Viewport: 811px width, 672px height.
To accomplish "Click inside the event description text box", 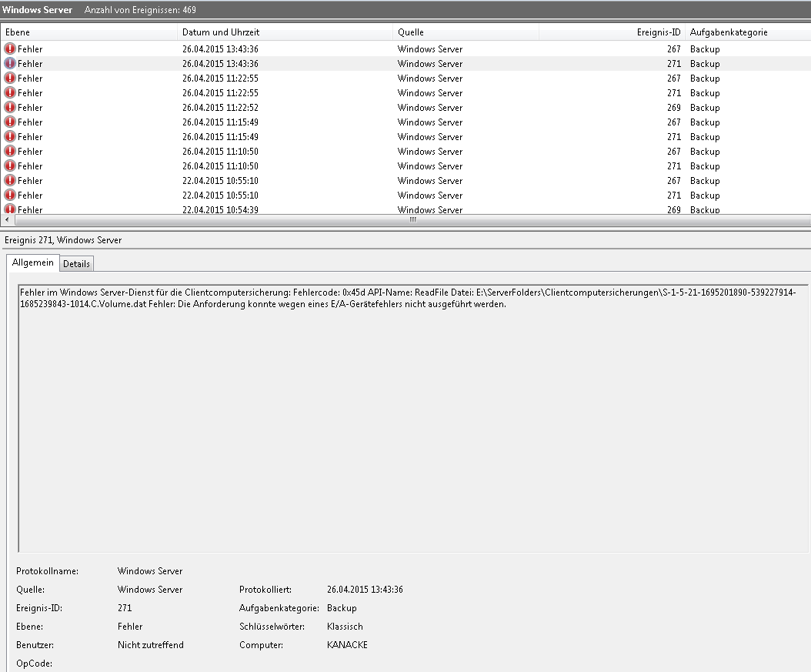I will point(412,418).
